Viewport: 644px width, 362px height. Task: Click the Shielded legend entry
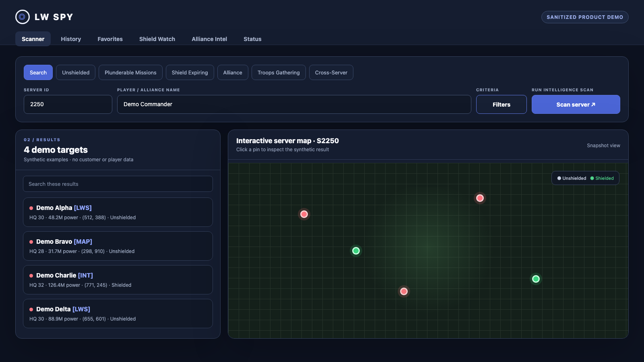tap(602, 178)
